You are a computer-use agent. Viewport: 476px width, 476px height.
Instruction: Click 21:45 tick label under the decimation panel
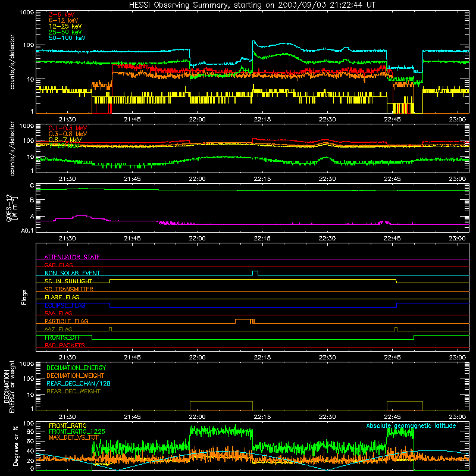click(132, 417)
